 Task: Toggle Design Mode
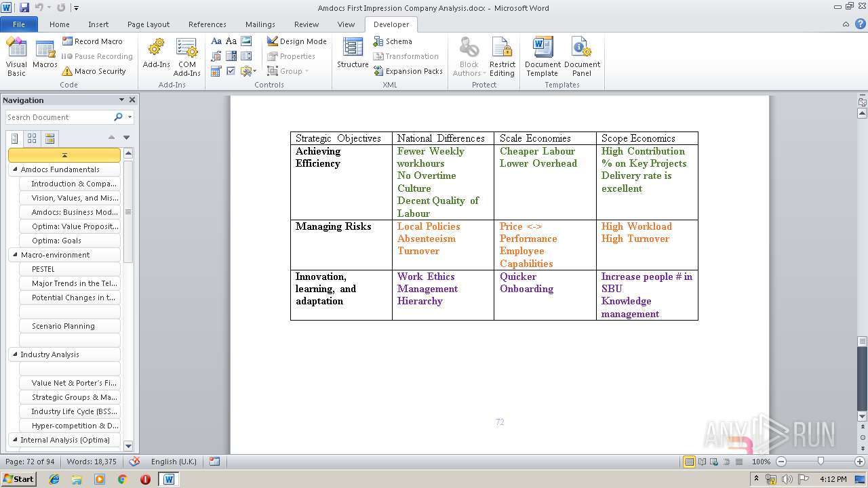coord(297,41)
